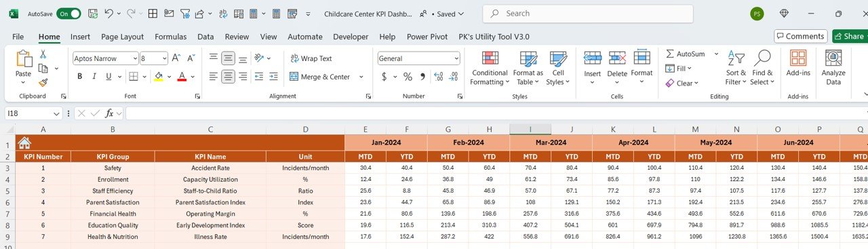The image size is (868, 249).
Task: Click the Borders grid icon in Quick Access Toolbar
Action: click(x=153, y=14)
